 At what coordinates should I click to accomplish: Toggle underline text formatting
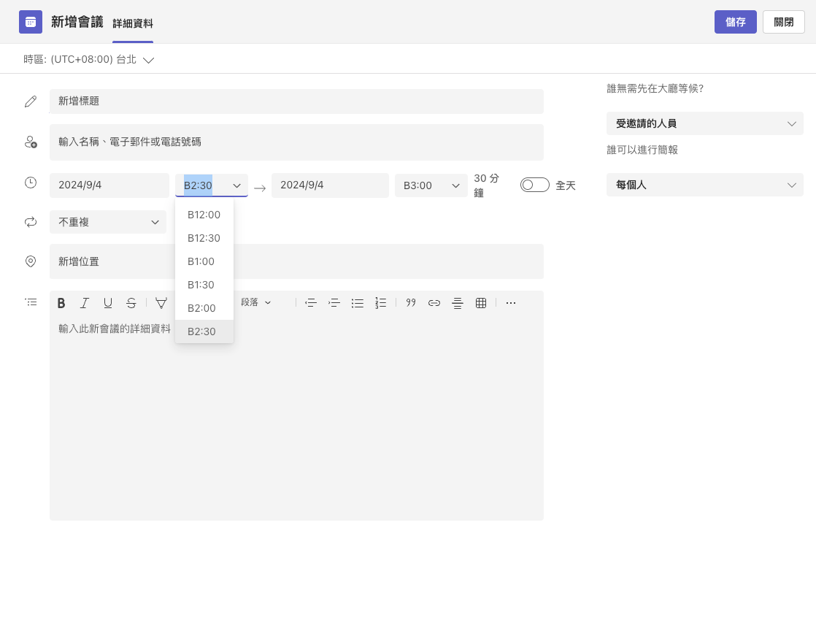point(108,303)
